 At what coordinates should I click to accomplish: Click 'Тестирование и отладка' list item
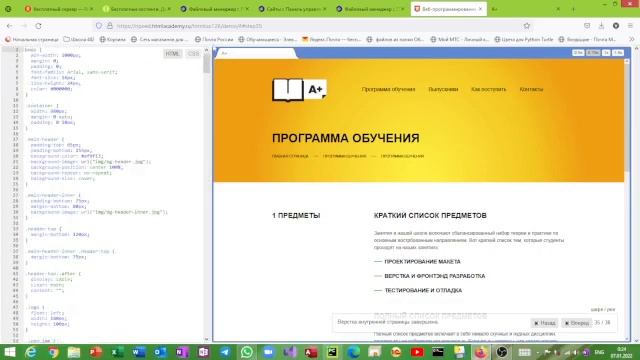(x=423, y=291)
